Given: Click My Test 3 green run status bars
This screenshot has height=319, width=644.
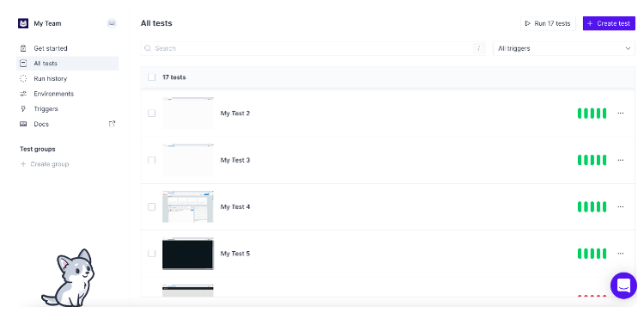Looking at the screenshot, I should (592, 160).
